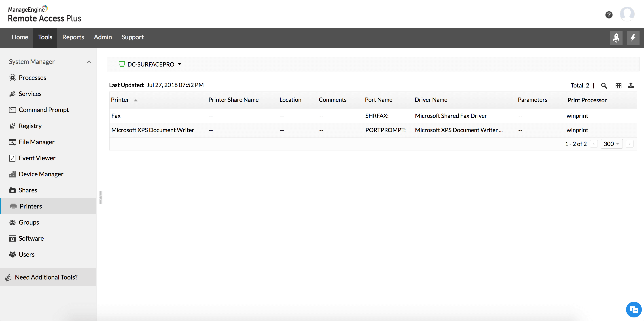
Task: Open Registry from the sidebar
Action: (x=30, y=126)
